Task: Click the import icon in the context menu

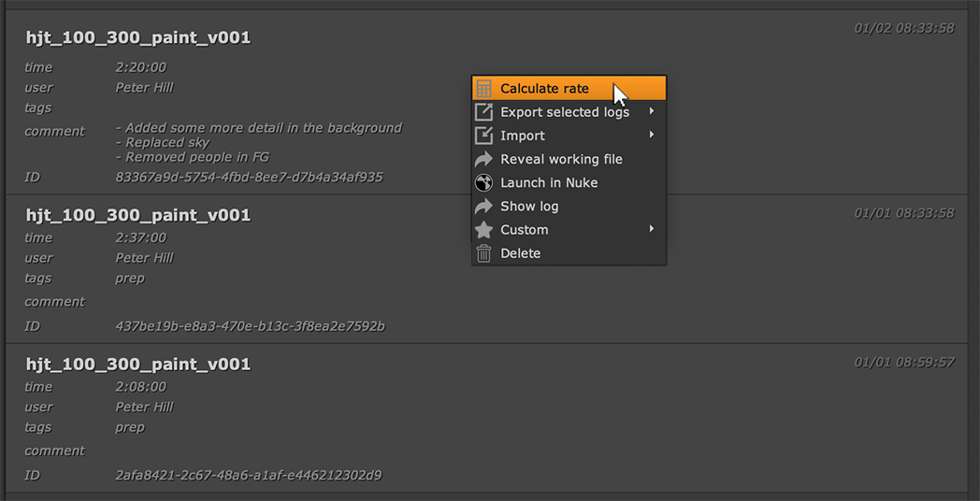Action: pos(483,136)
